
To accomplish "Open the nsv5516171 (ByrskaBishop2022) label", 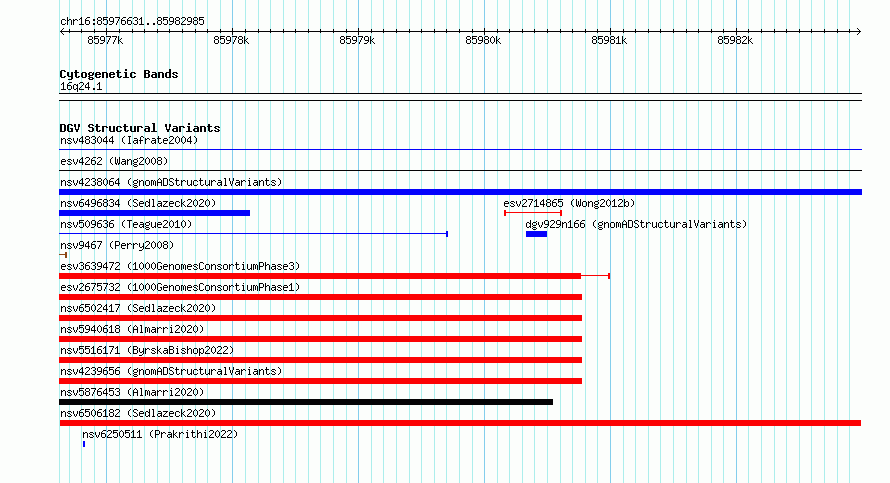I will coord(147,350).
